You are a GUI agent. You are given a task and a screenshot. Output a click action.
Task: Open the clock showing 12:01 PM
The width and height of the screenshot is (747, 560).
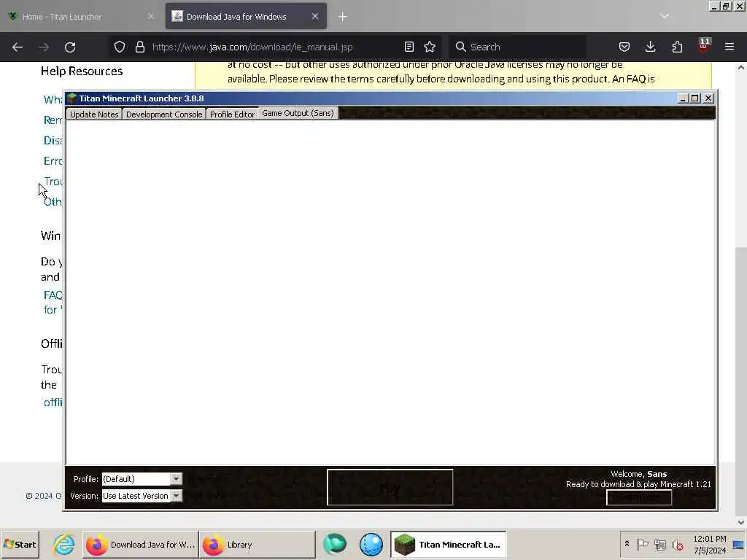[710, 544]
